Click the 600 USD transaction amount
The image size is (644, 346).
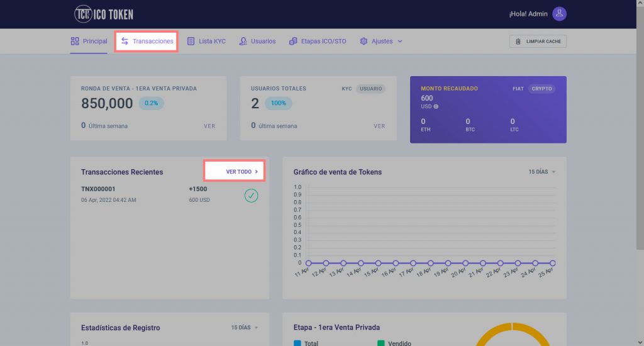point(199,200)
